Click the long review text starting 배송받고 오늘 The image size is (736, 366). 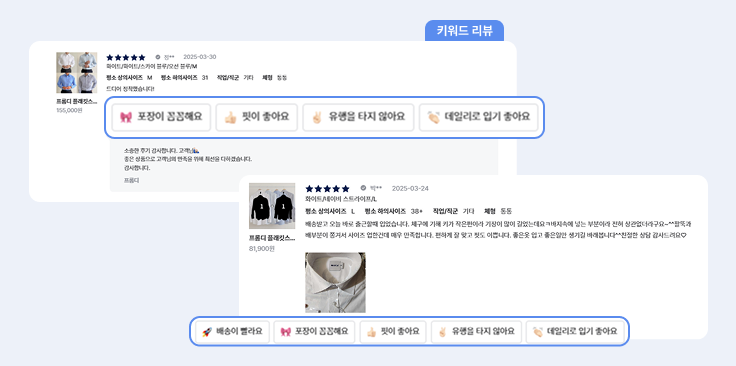[498, 229]
